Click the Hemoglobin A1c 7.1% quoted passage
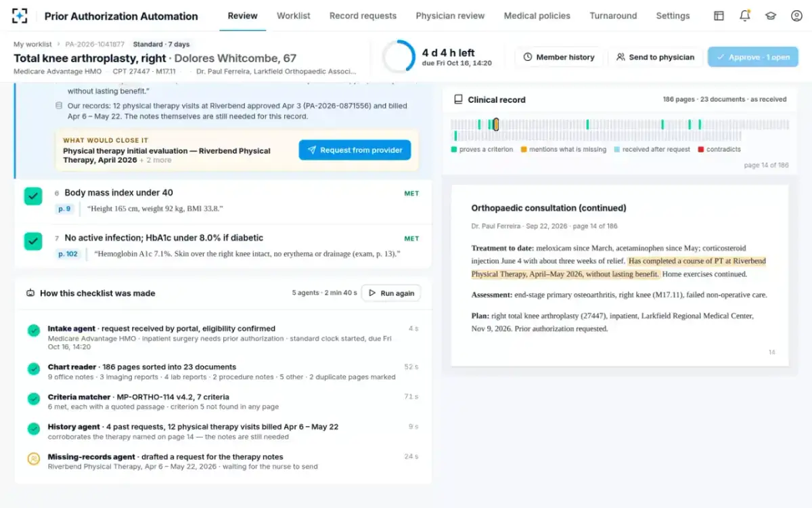Image resolution: width=812 pixels, height=508 pixels. coord(247,254)
